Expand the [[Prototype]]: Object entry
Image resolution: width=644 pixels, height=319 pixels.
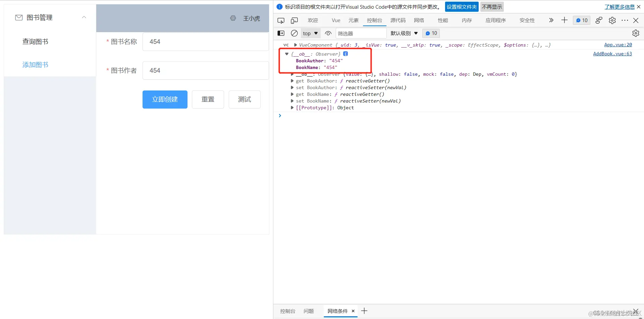pyautogui.click(x=292, y=108)
